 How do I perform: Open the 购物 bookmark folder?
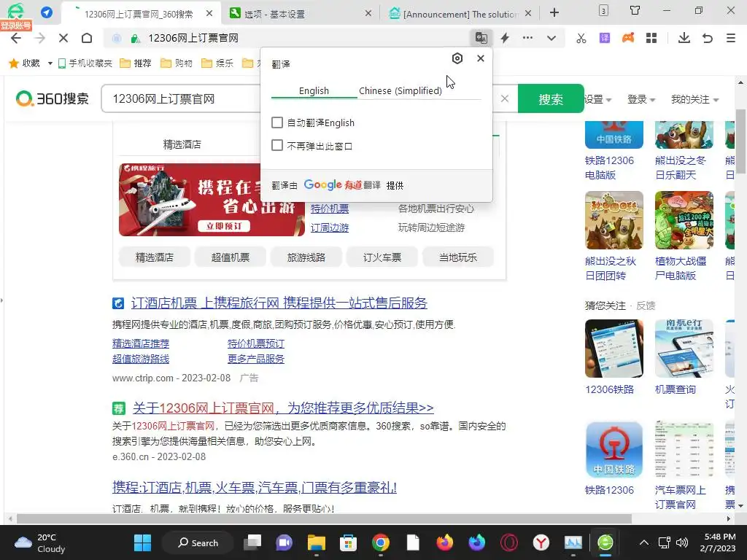(x=177, y=63)
